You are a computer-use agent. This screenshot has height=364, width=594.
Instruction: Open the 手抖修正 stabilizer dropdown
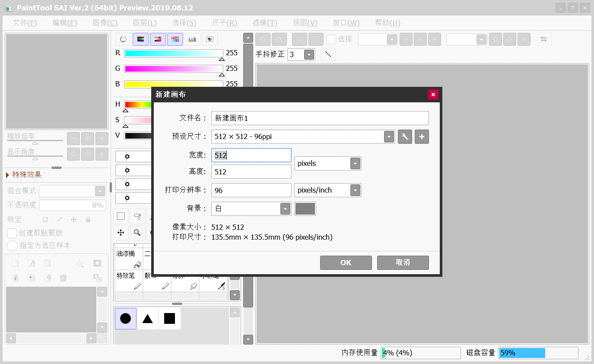(309, 55)
